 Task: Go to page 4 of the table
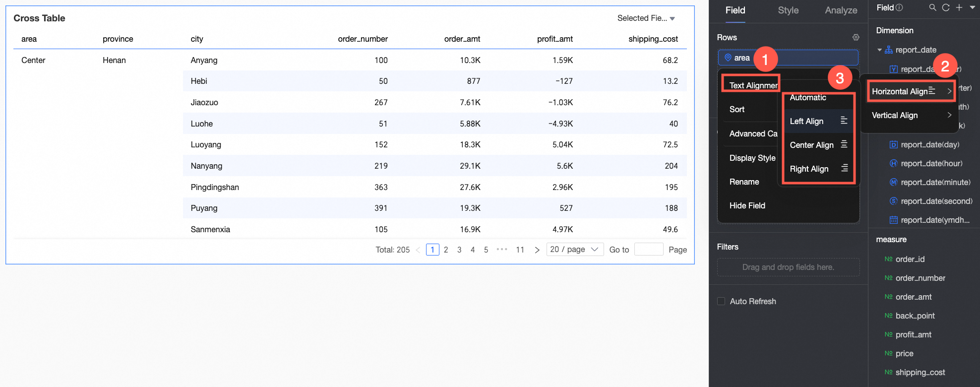(x=473, y=250)
